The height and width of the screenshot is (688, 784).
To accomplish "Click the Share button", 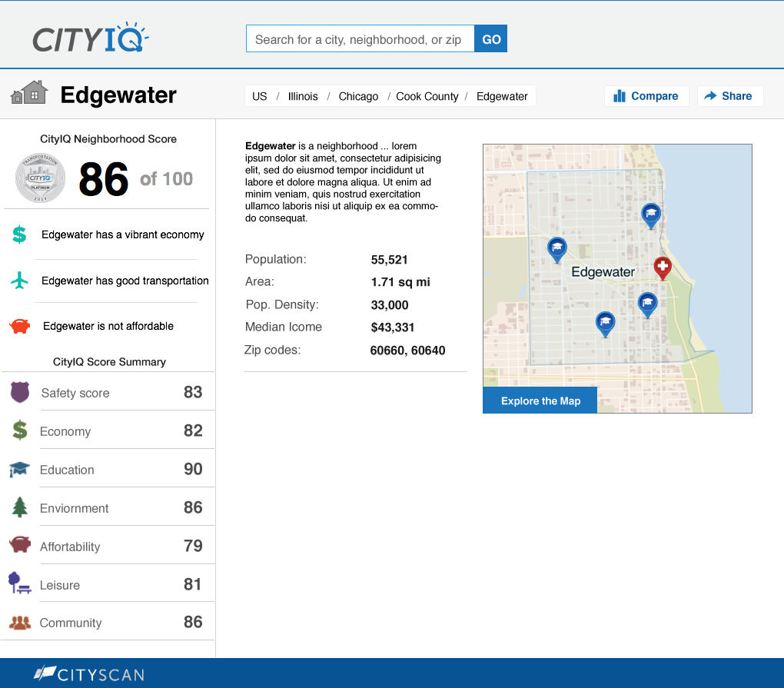I will (729, 96).
